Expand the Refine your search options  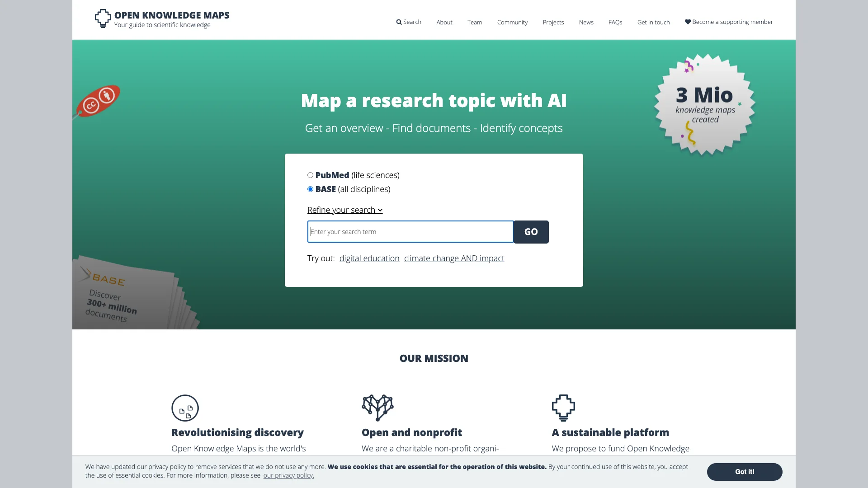(344, 209)
